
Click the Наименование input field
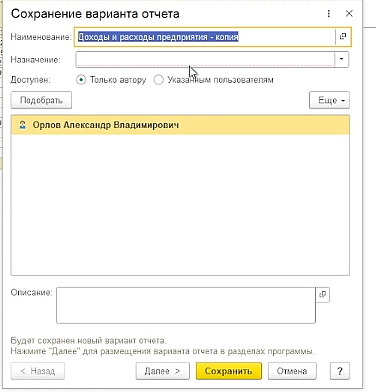[205, 37]
